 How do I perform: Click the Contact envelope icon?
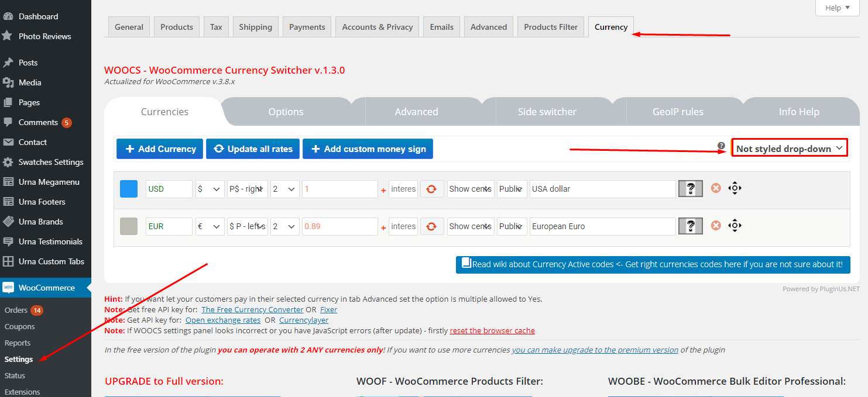[x=8, y=142]
